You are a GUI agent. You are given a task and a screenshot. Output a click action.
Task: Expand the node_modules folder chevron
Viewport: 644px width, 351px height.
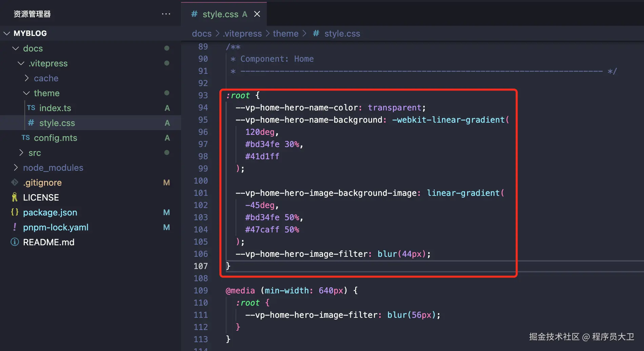[x=16, y=167]
